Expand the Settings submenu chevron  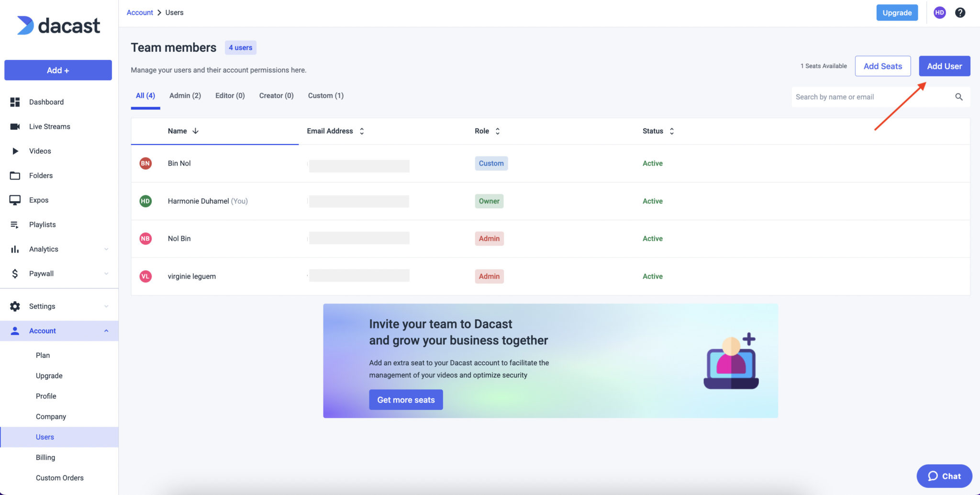click(106, 306)
